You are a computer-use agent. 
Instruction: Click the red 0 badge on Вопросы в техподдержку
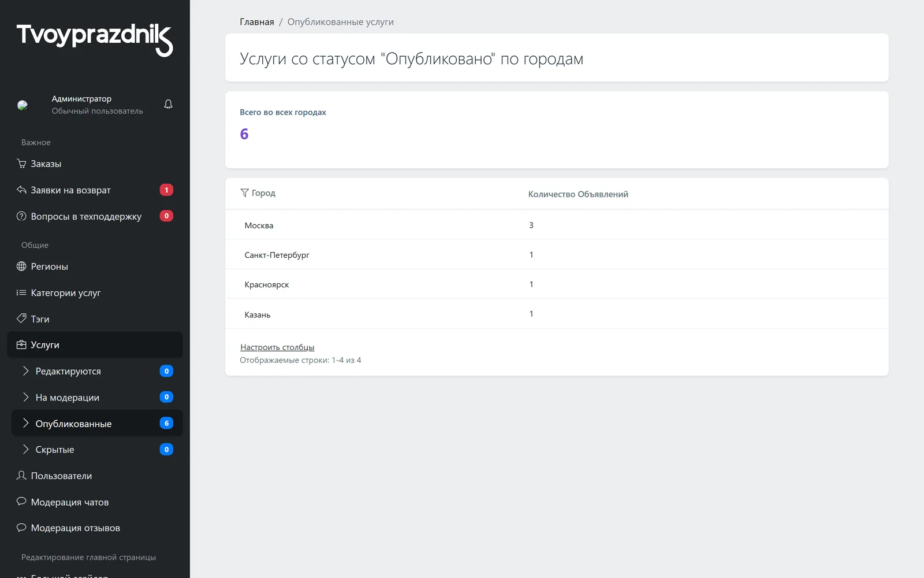tap(166, 216)
